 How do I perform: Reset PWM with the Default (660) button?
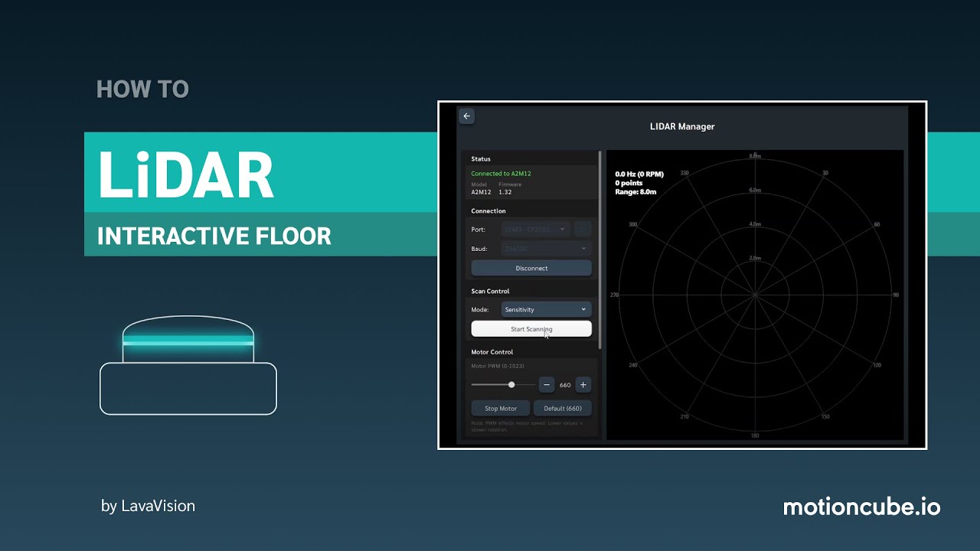click(563, 408)
